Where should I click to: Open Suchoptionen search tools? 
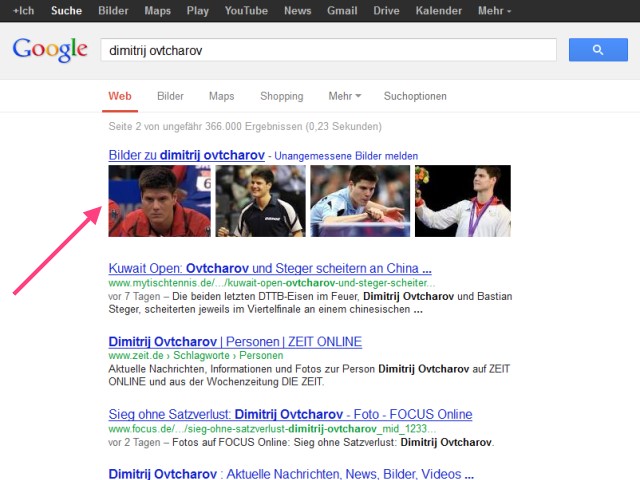[415, 96]
